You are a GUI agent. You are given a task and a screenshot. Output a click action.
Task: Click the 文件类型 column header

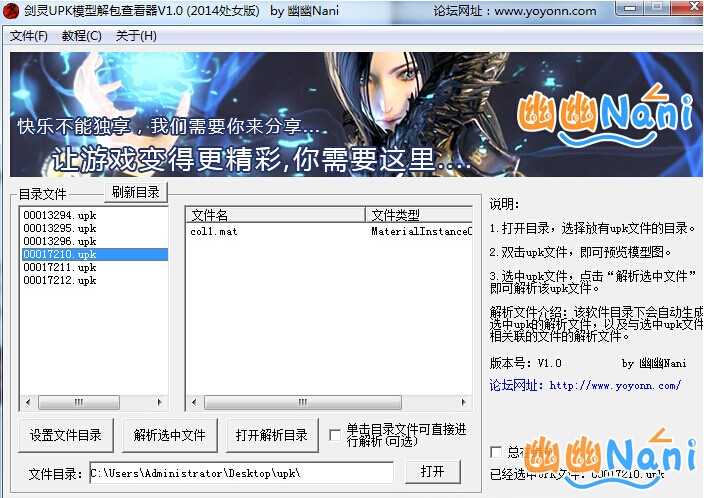click(419, 215)
